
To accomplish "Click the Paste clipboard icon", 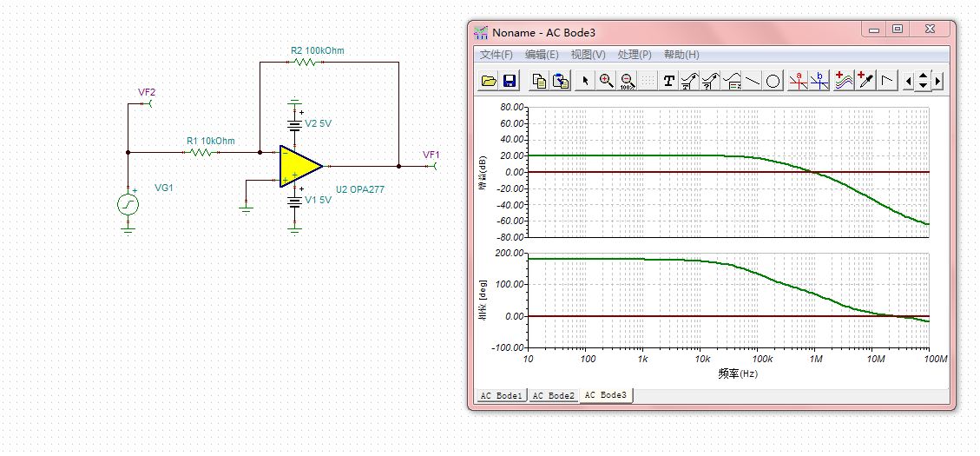I will click(x=561, y=81).
